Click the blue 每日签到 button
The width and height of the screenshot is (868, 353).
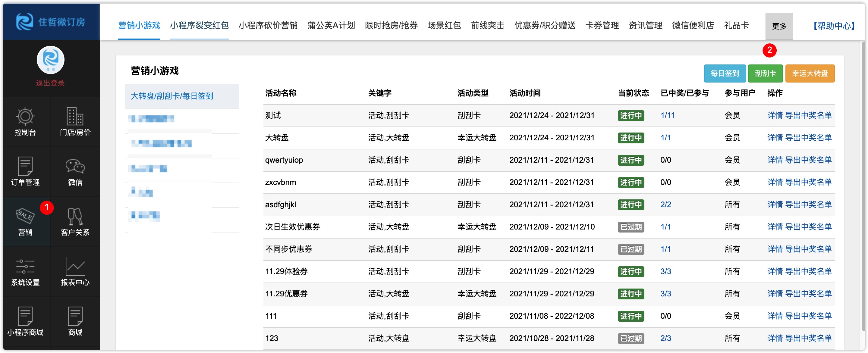pos(725,73)
